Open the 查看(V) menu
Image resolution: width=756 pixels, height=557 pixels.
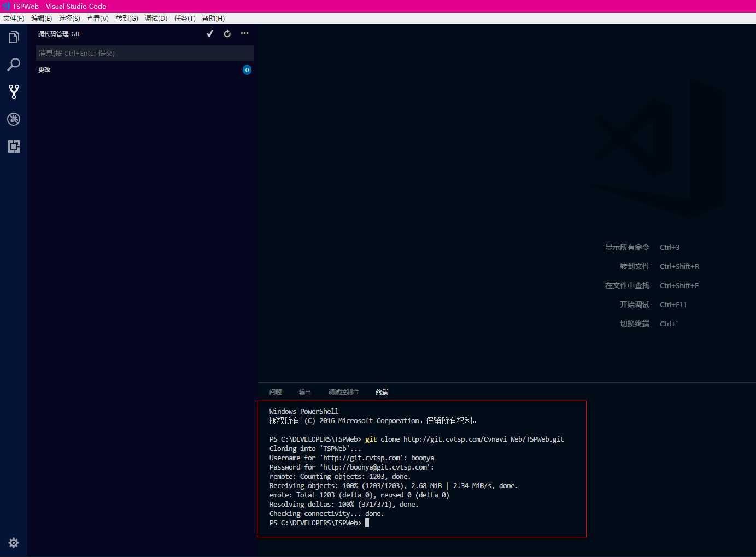(x=98, y=19)
